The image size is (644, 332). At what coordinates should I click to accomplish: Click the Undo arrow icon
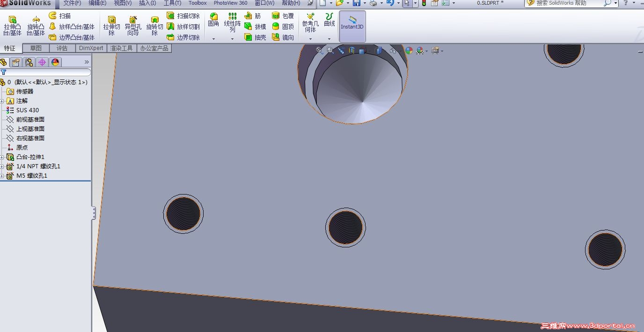390,3
